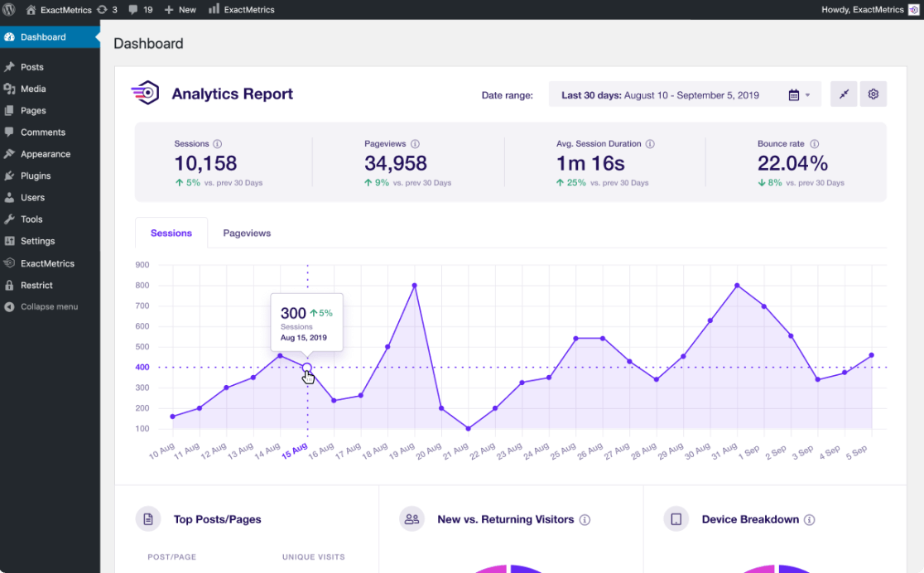924x573 pixels.
Task: Open the Pages menu item
Action: [50, 110]
